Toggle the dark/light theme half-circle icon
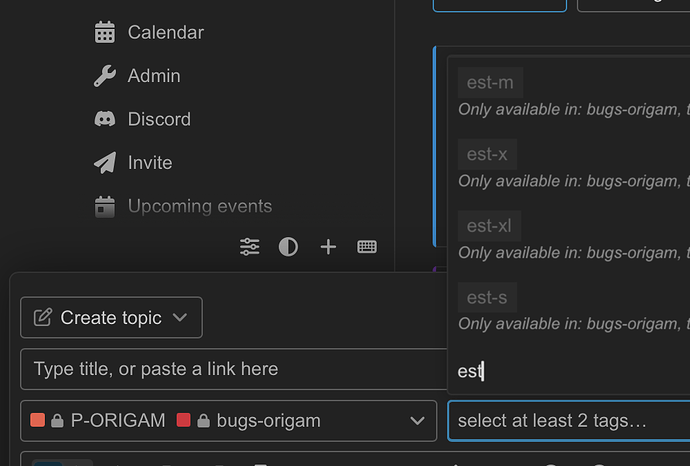Image resolution: width=690 pixels, height=466 pixels. point(288,247)
